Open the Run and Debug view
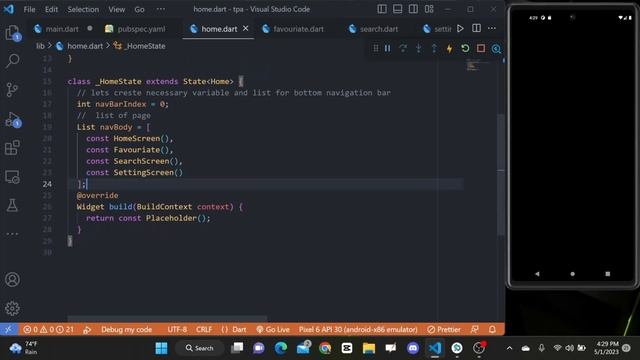640x360 pixels. tap(12, 119)
